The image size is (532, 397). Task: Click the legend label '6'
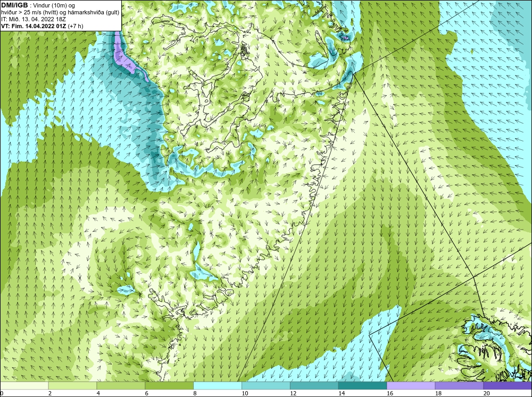(x=147, y=393)
